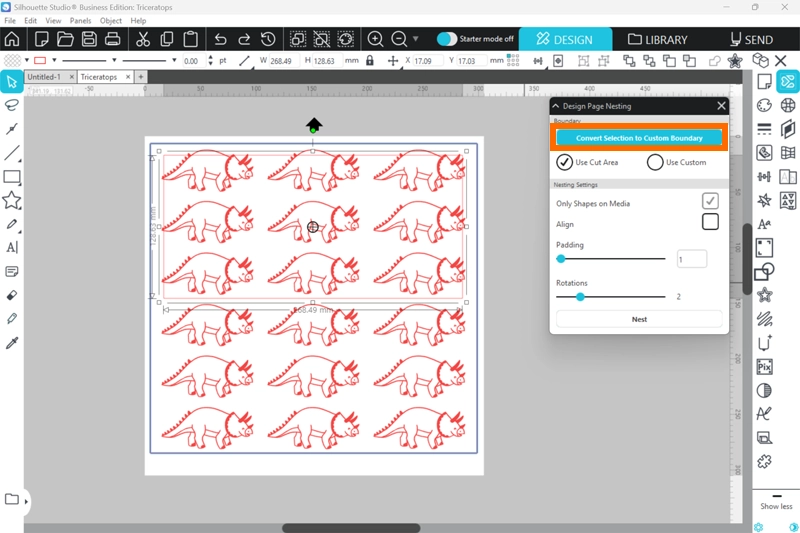Open the line color dropdown arrow
Viewport: 800px width, 533px height.
(x=53, y=61)
